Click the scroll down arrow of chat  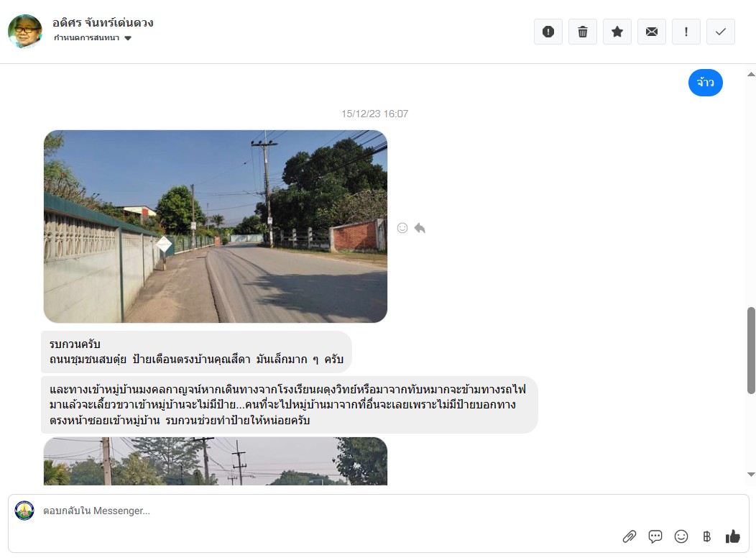pyautogui.click(x=751, y=475)
